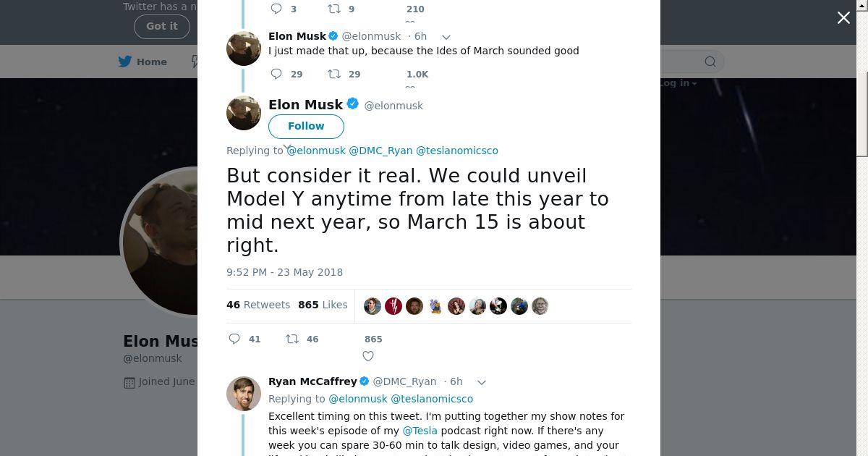Click the search magnifier icon
This screenshot has width=868, height=456.
tap(710, 62)
